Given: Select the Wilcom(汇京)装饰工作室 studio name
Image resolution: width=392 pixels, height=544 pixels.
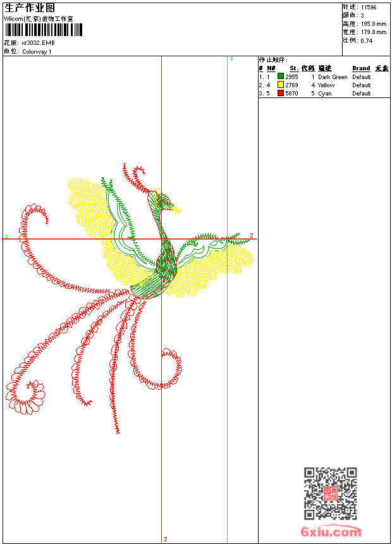Looking at the screenshot, I should coord(39,19).
